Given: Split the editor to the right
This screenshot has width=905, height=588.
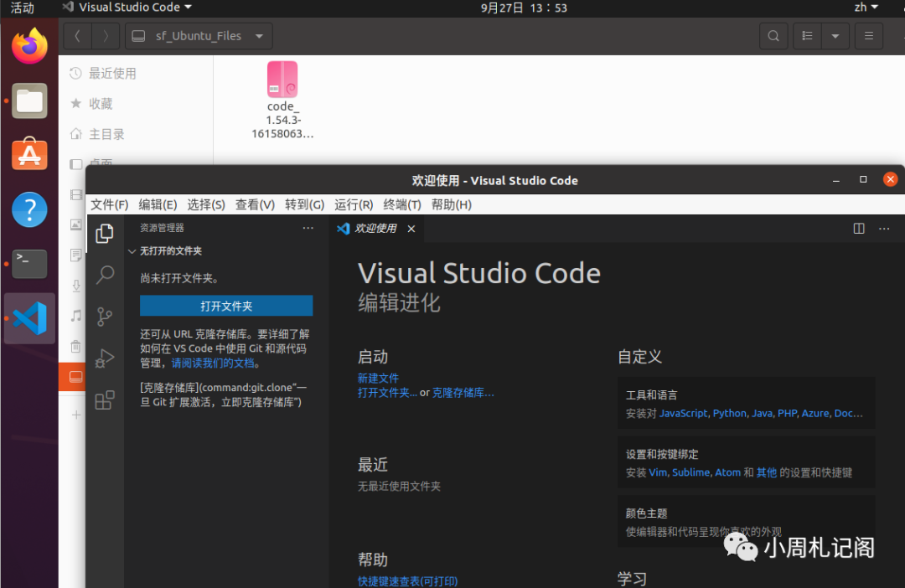Looking at the screenshot, I should click(859, 229).
